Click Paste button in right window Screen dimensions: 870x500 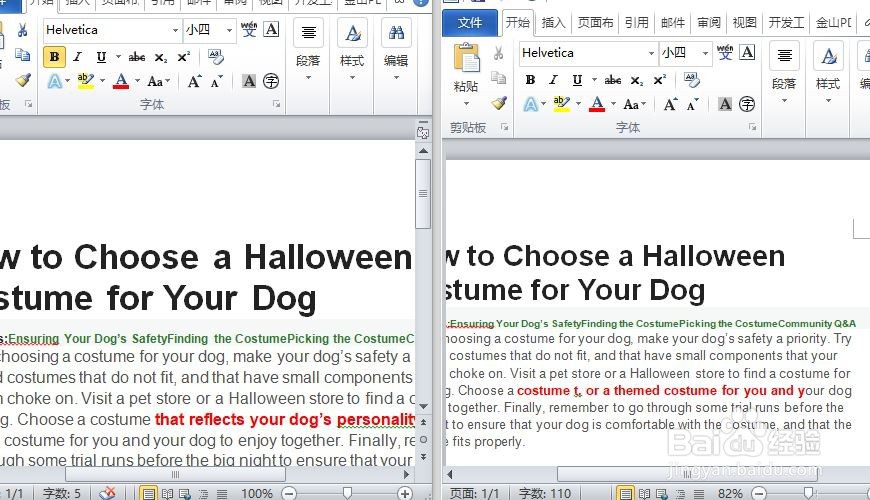tap(466, 59)
